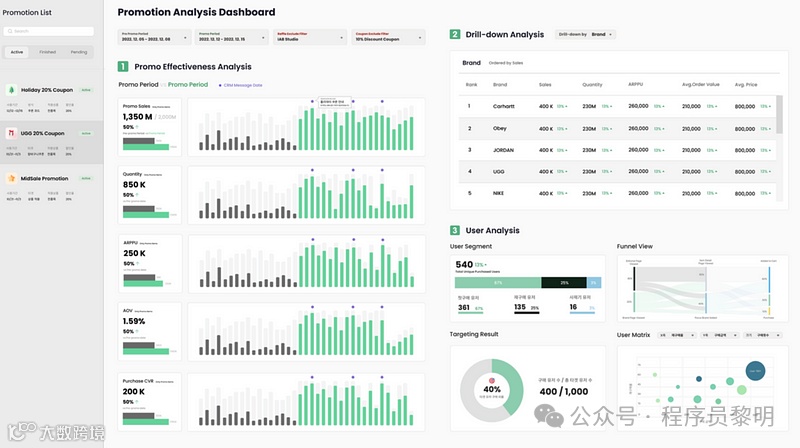
Task: Sort table by Avg.Order Value header
Action: click(701, 84)
